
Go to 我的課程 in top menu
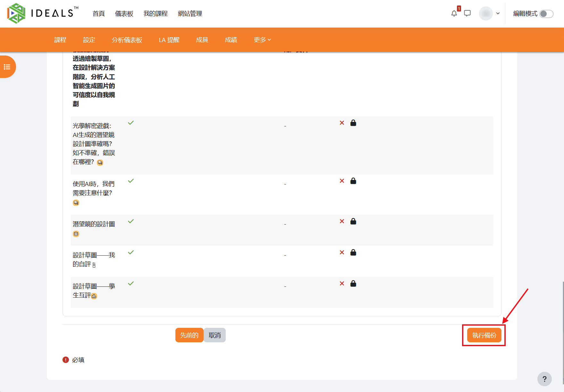coord(156,13)
